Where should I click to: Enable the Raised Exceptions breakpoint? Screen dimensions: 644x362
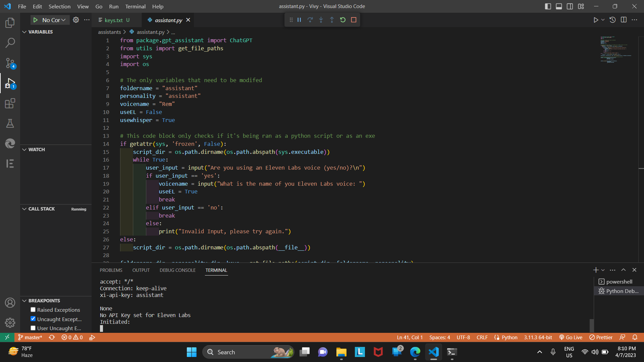tap(33, 310)
